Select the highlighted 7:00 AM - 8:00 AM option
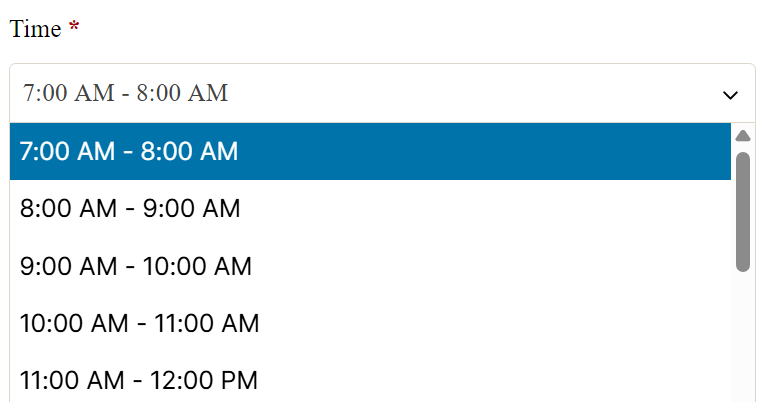Screen dimensions: 765x402 click(x=129, y=152)
